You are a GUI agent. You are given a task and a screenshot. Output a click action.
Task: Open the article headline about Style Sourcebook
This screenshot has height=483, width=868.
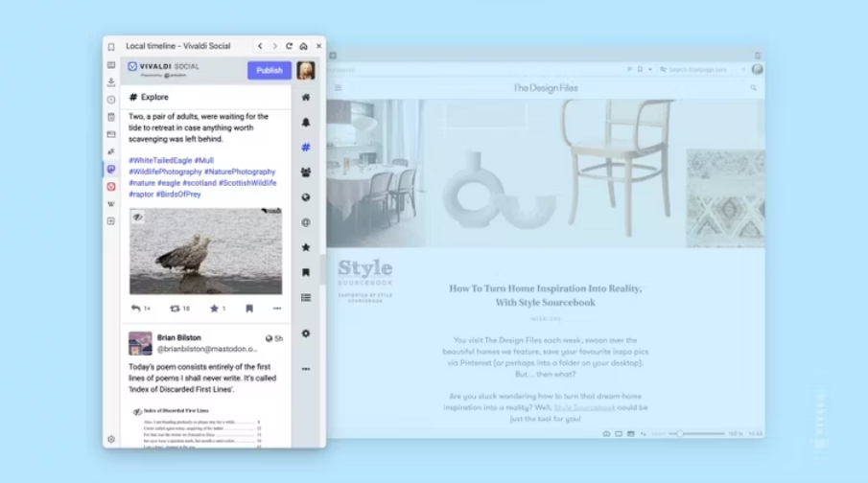[546, 295]
